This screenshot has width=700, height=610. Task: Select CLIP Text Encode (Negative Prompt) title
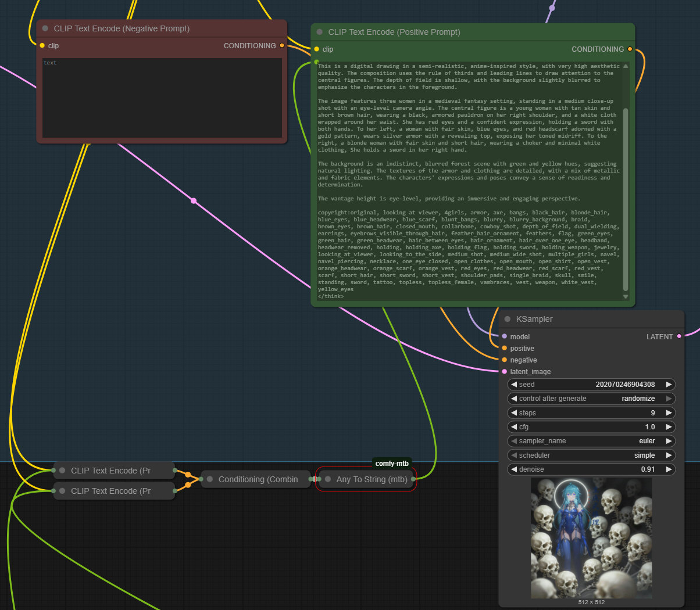coord(122,28)
